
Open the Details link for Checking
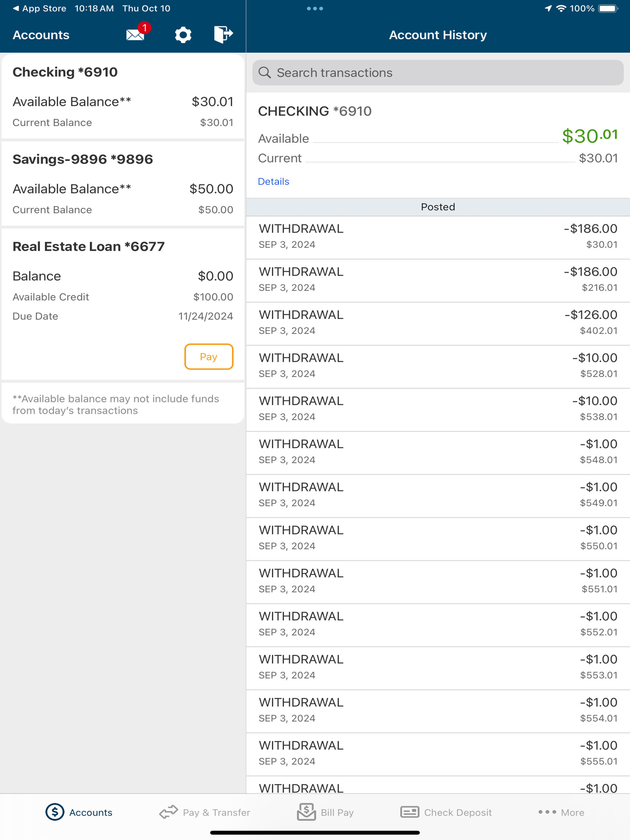[273, 181]
